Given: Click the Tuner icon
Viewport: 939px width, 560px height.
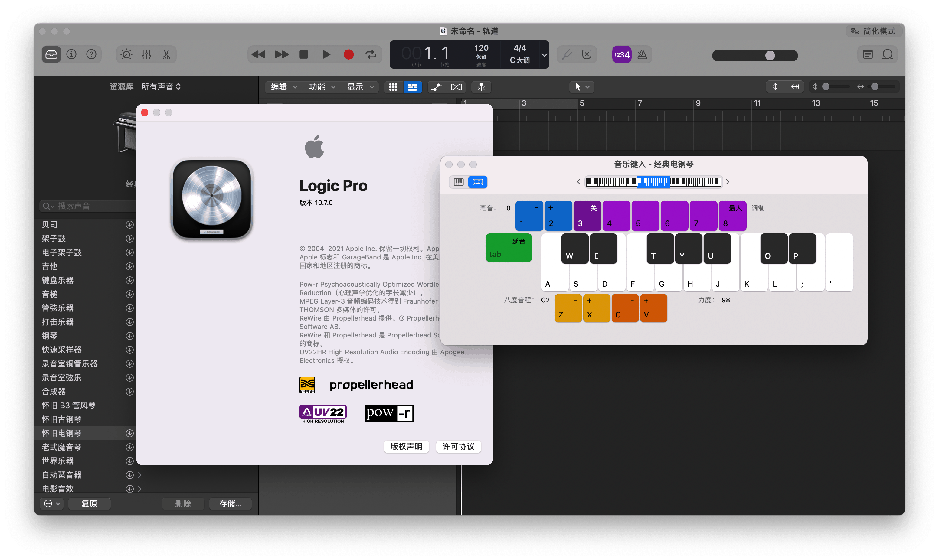Looking at the screenshot, I should coord(567,55).
